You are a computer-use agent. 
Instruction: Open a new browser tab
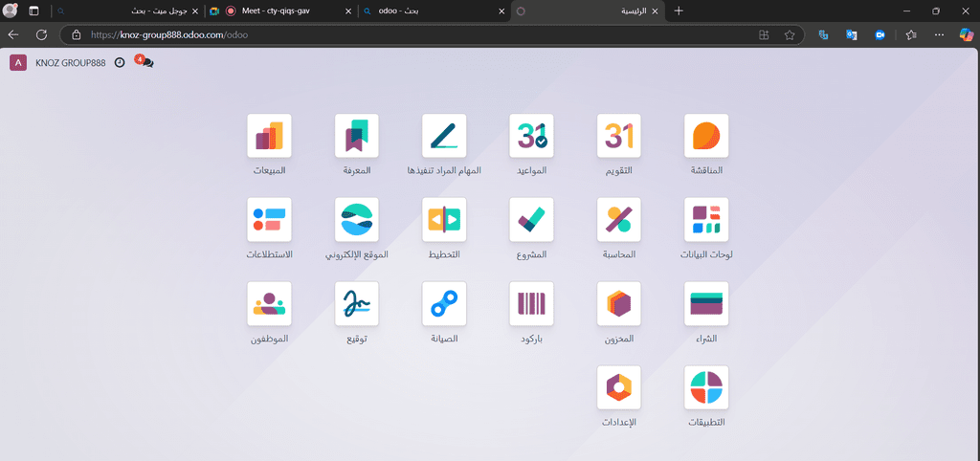click(679, 11)
